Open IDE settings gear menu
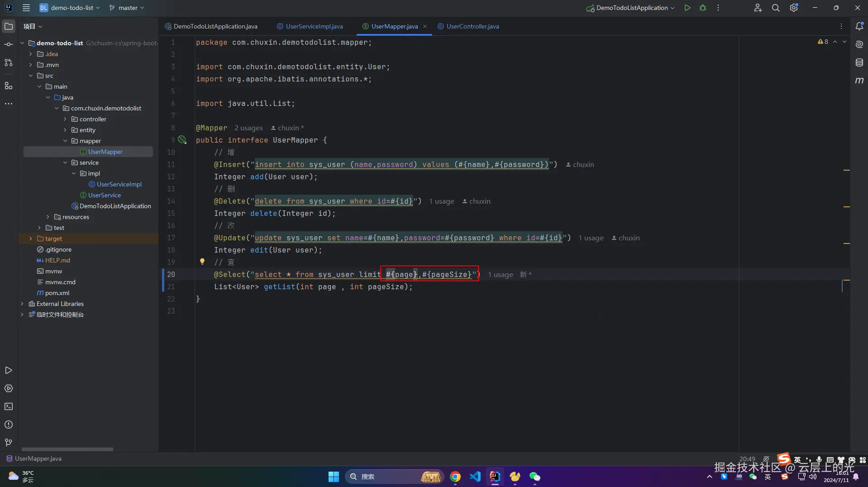 794,8
